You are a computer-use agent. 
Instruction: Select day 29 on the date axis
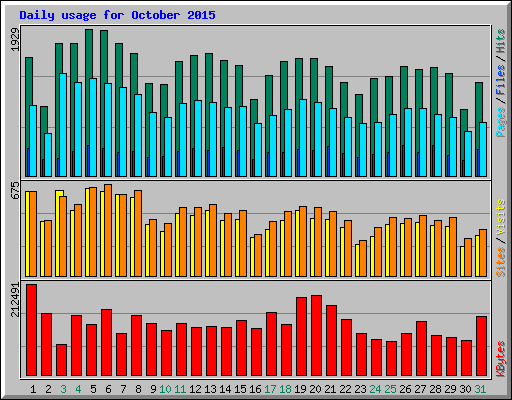click(450, 389)
